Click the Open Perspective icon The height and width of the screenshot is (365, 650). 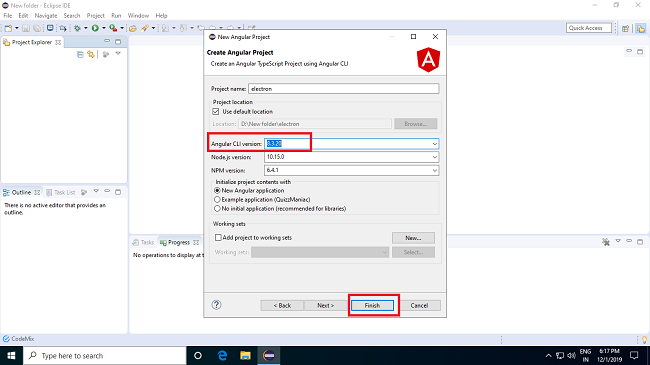626,28
